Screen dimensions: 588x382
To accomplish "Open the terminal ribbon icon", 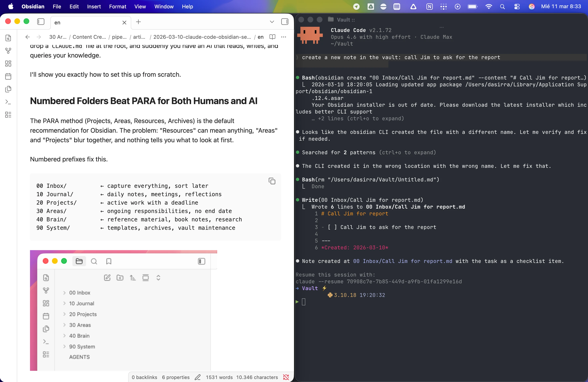I will (x=8, y=102).
